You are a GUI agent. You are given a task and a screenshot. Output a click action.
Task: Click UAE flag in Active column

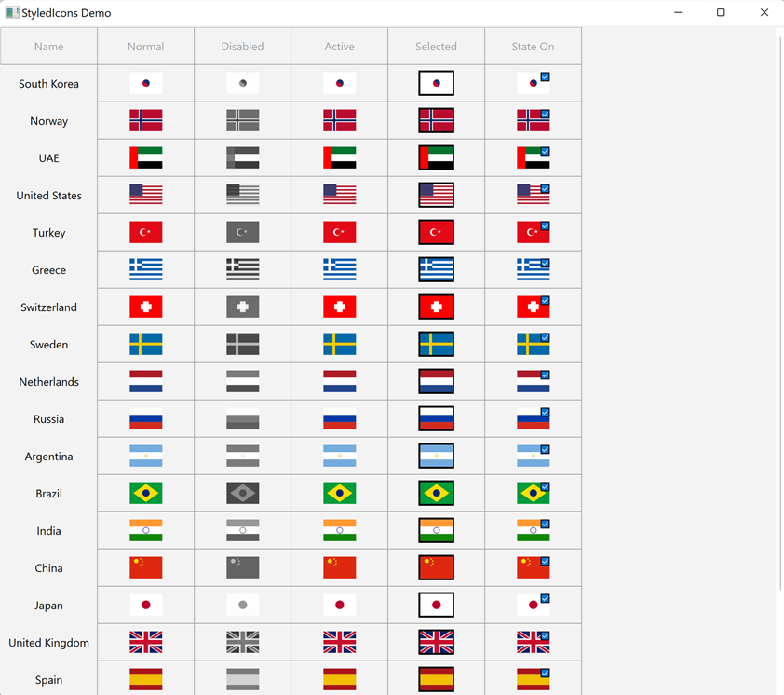click(339, 158)
